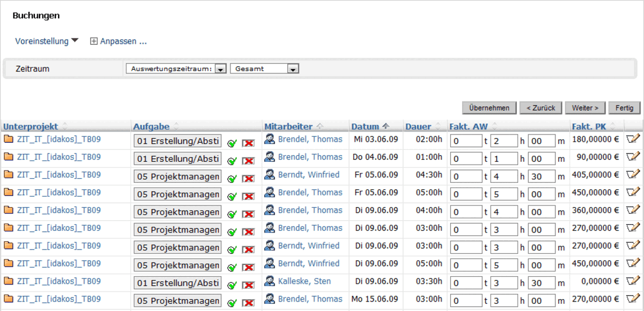This screenshot has width=644, height=311.
Task: Click minutes field in the Kalleske, Sten row
Action: [x=542, y=283]
